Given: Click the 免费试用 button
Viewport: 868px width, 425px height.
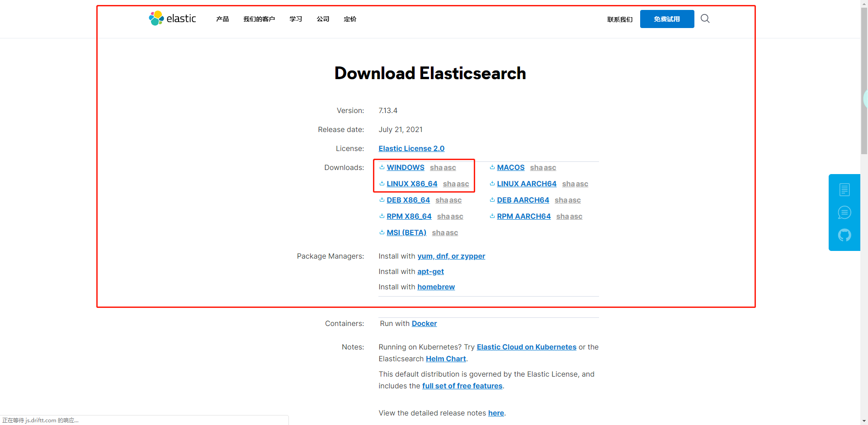Looking at the screenshot, I should tap(667, 19).
